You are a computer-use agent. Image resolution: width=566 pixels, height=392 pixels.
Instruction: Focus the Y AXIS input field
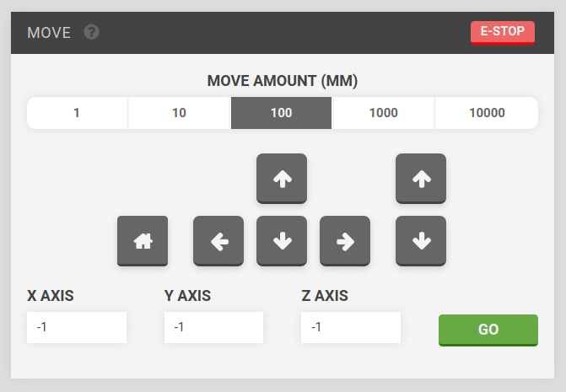(213, 327)
